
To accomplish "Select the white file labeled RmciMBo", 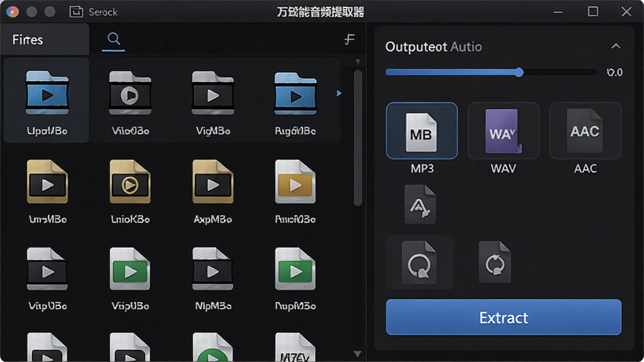I will [296, 191].
